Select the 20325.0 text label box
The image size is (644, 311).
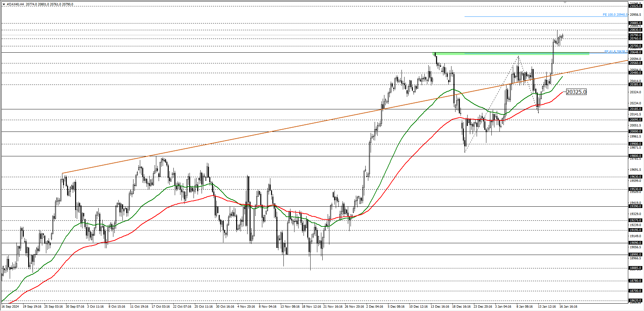pyautogui.click(x=576, y=92)
